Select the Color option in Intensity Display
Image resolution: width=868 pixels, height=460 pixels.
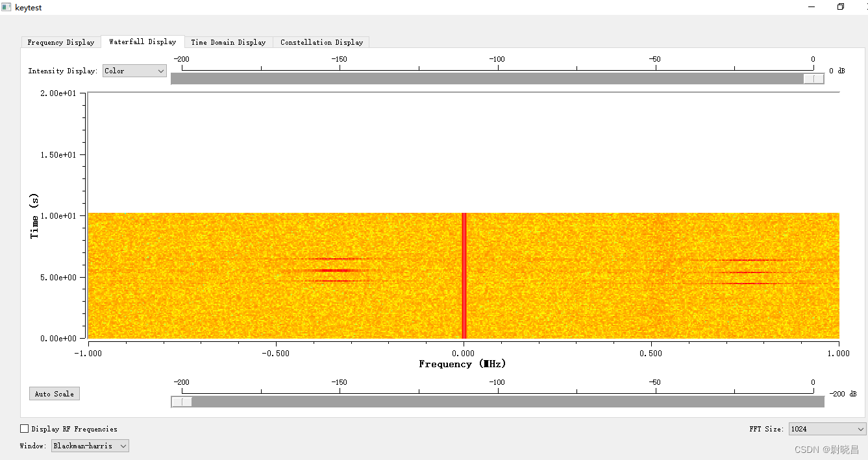(x=134, y=71)
